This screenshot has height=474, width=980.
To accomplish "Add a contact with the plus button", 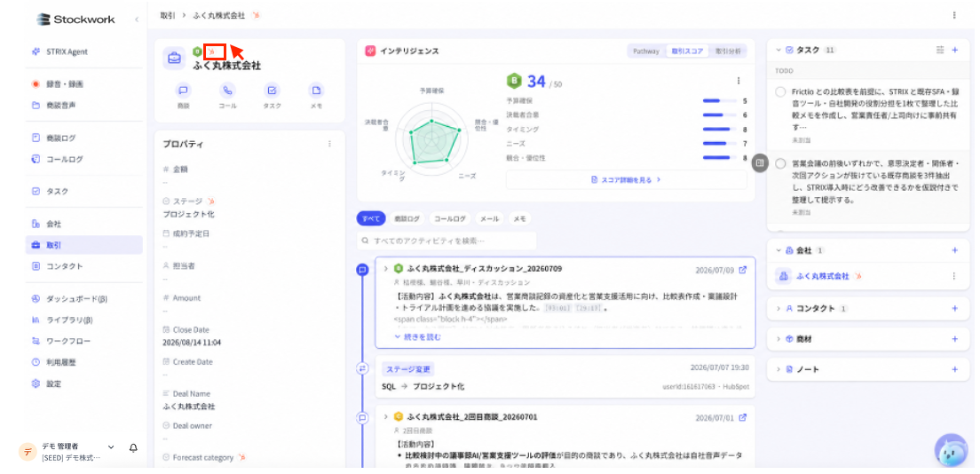I will coord(955,308).
